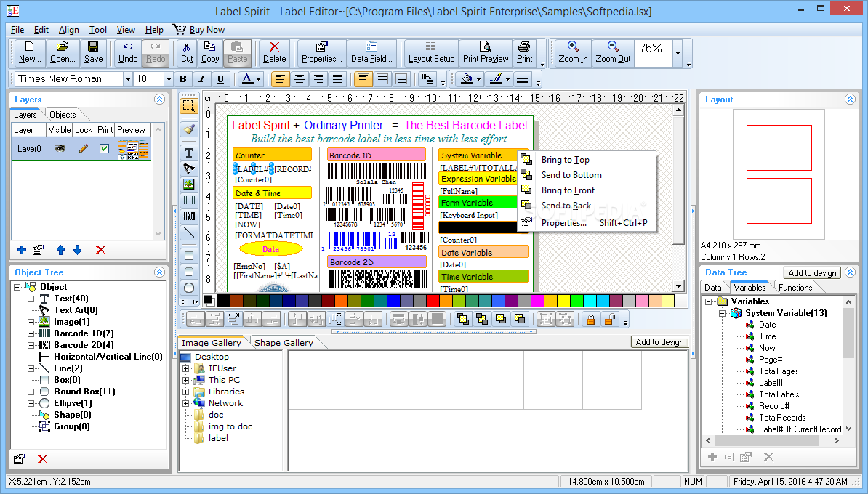868x494 pixels.
Task: Select the Ellipse tool in the toolbox
Action: (x=189, y=288)
